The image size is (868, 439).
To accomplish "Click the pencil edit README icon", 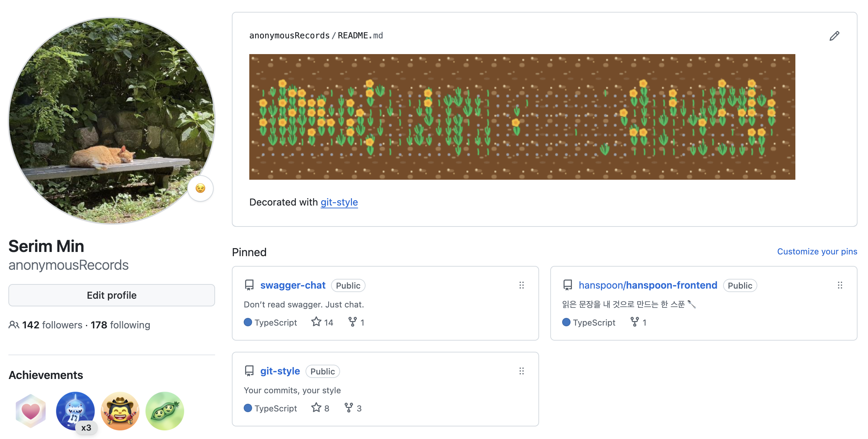I will click(834, 36).
